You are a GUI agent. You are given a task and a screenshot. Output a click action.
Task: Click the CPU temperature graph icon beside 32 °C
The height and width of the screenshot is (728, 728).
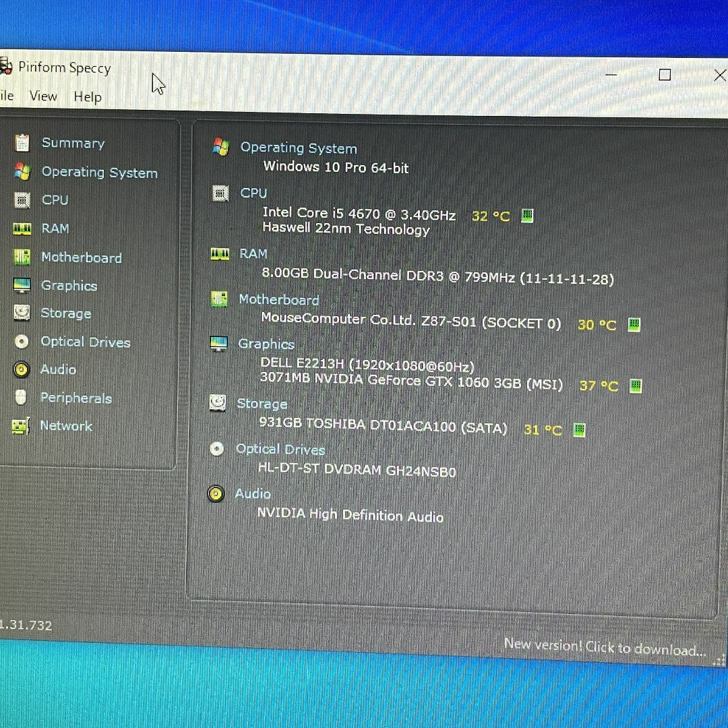pos(527,216)
